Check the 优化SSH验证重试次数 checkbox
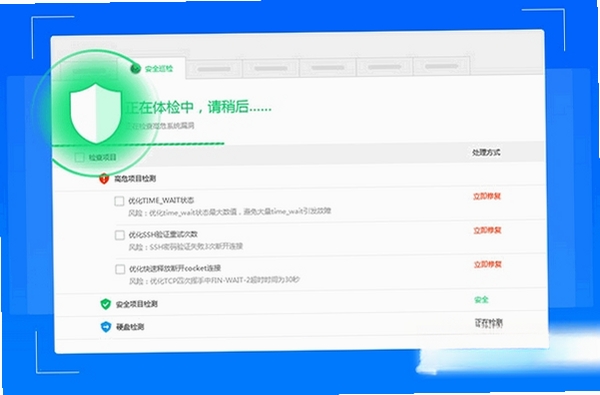 point(119,235)
